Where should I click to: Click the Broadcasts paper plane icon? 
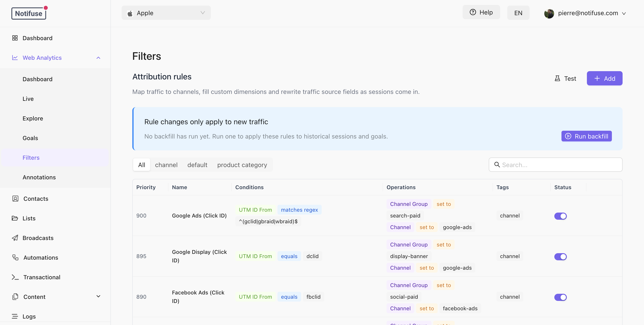pyautogui.click(x=15, y=238)
